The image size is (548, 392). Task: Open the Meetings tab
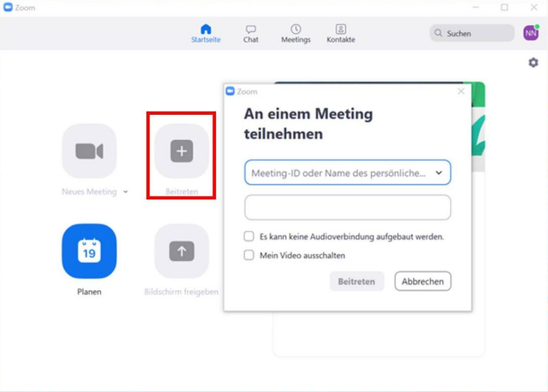296,33
